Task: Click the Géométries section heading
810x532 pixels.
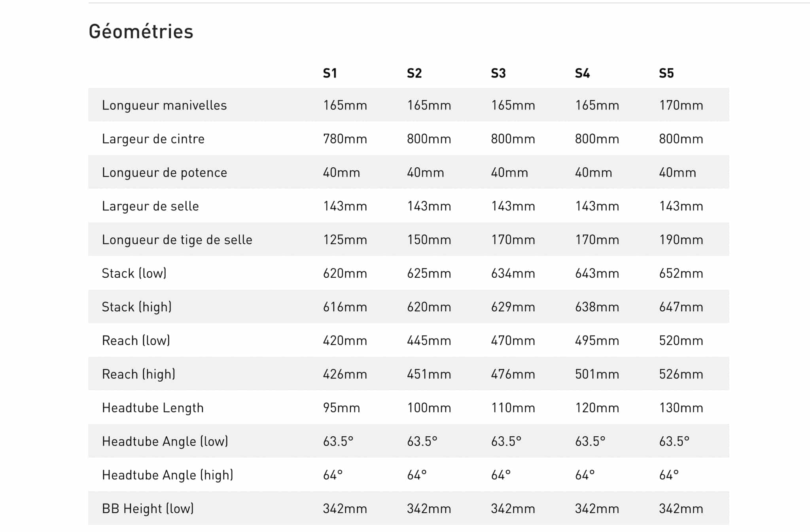Action: (x=141, y=32)
